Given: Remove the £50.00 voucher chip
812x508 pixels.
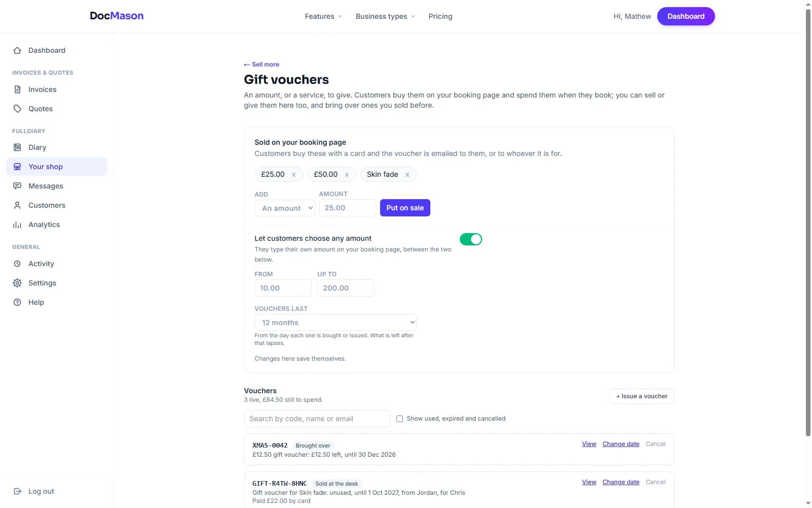Looking at the screenshot, I should (x=347, y=175).
